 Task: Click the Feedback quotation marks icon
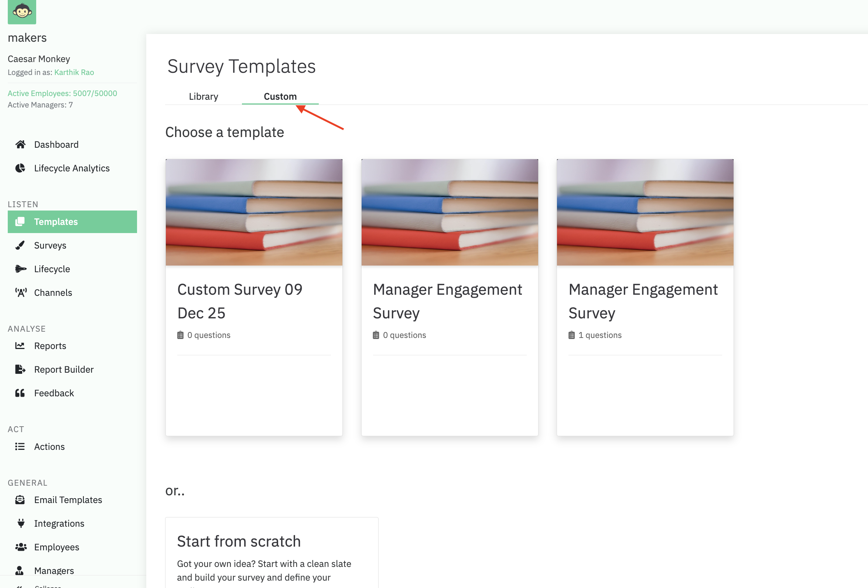tap(20, 393)
